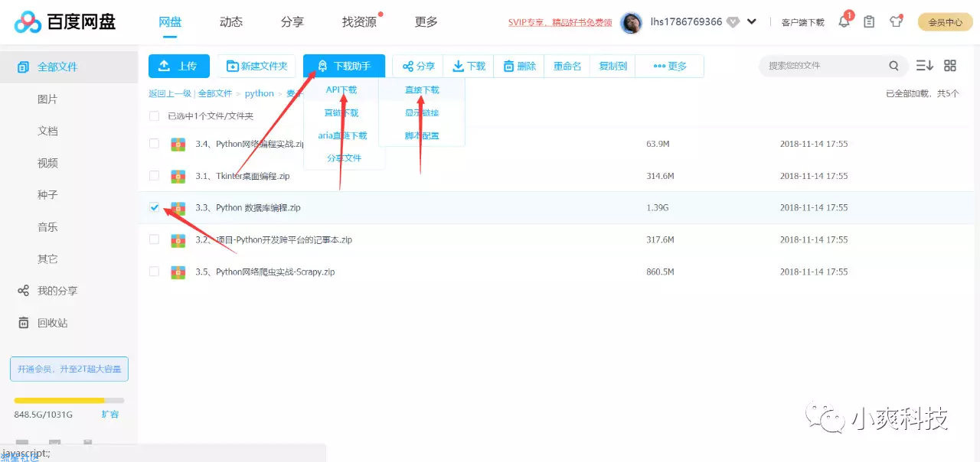Click the 我的分享 share icon
Screen dimensions: 980x462
24,291
